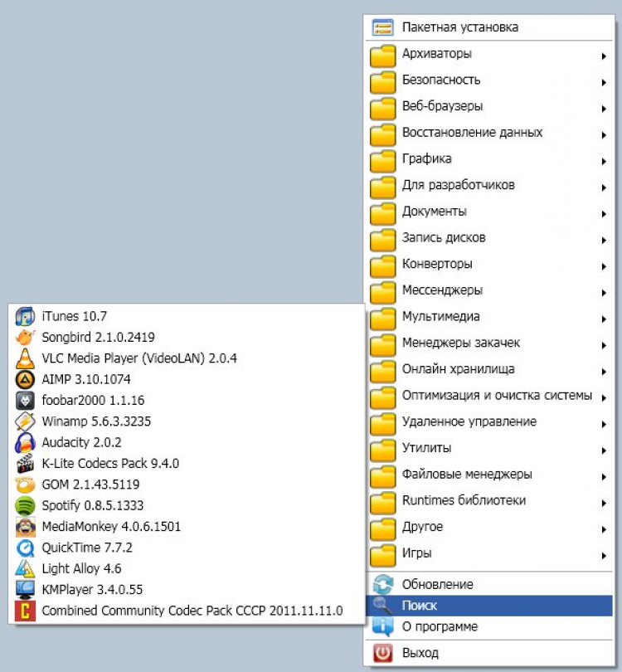Screen dimensions: 622x672
Task: Click the Архиваторы folder icon
Action: pos(382,55)
